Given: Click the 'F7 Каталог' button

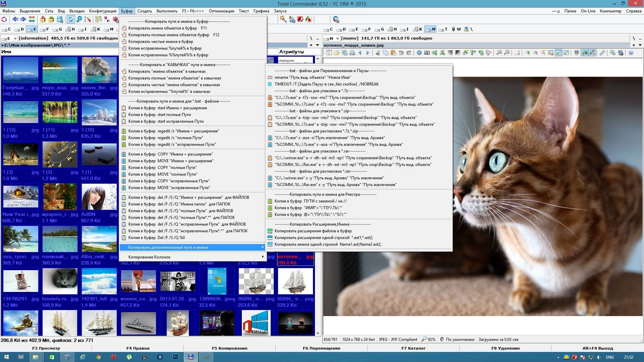Looking at the screenshot, I should coord(413,348).
